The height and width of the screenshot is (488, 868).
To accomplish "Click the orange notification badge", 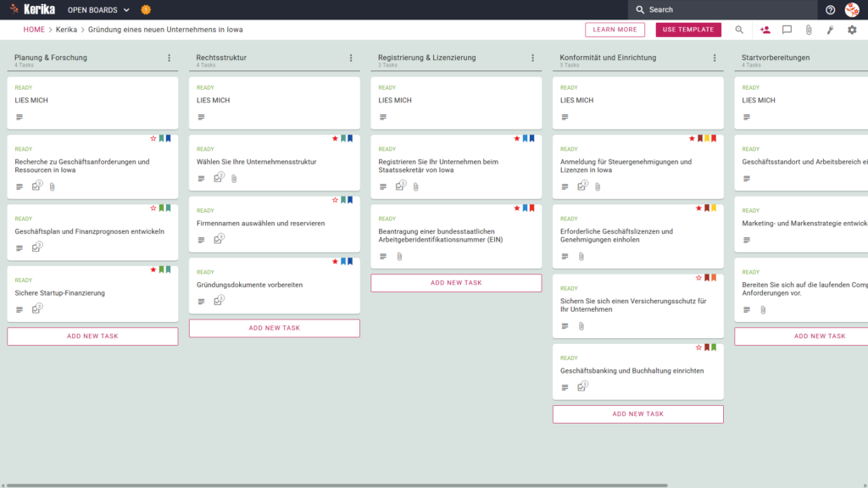I will (146, 9).
